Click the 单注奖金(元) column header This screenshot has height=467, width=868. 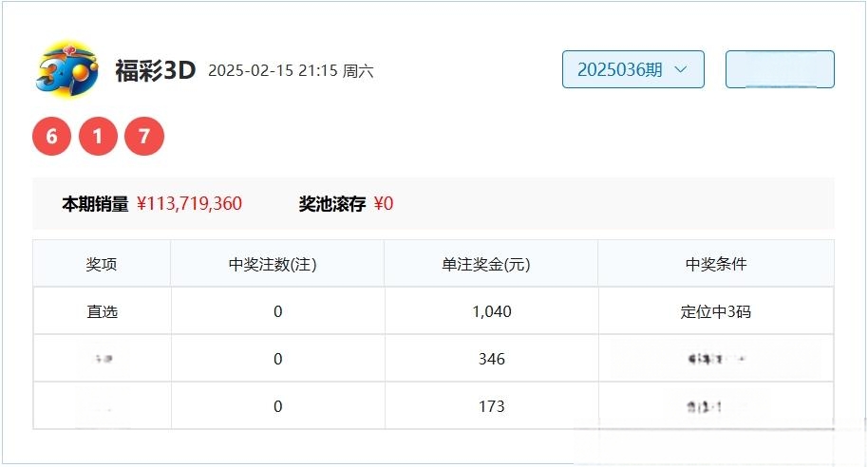tap(486, 265)
